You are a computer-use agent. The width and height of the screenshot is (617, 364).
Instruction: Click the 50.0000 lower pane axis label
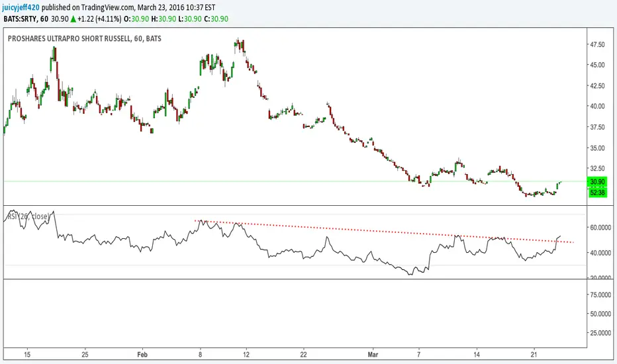click(600, 314)
